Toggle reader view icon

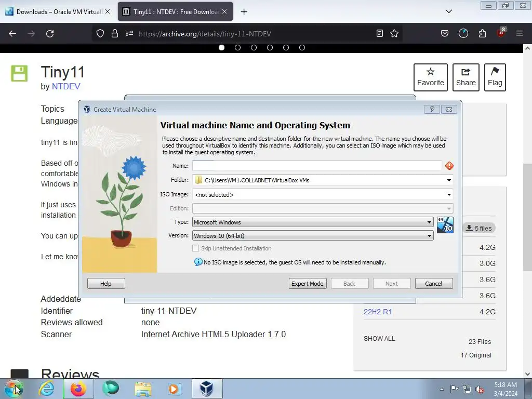click(380, 33)
